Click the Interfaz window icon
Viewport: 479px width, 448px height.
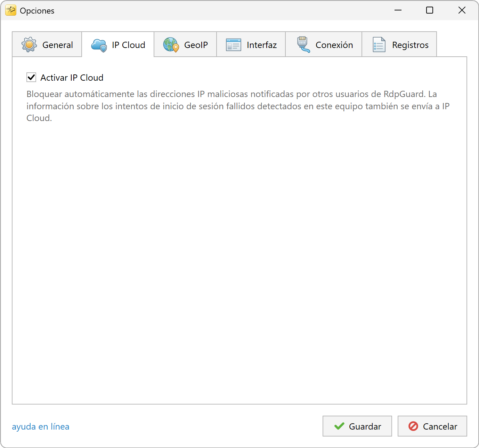[234, 45]
